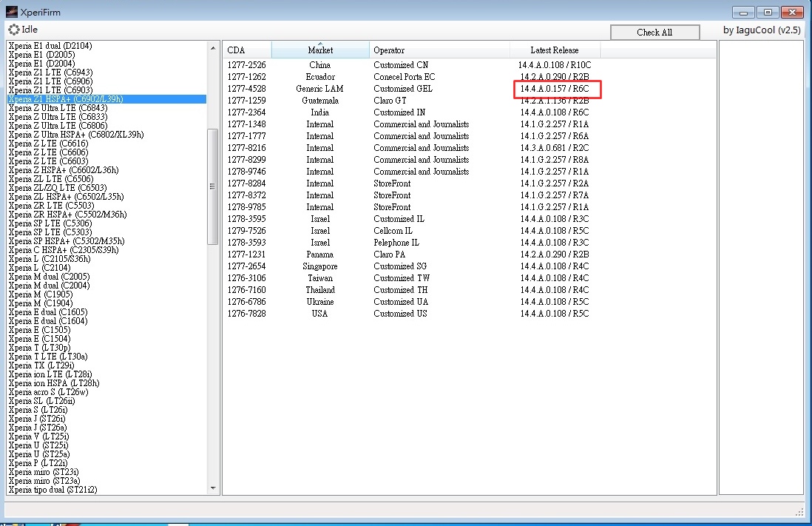The width and height of the screenshot is (812, 526).
Task: Click the Ukraine market cell
Action: (319, 302)
